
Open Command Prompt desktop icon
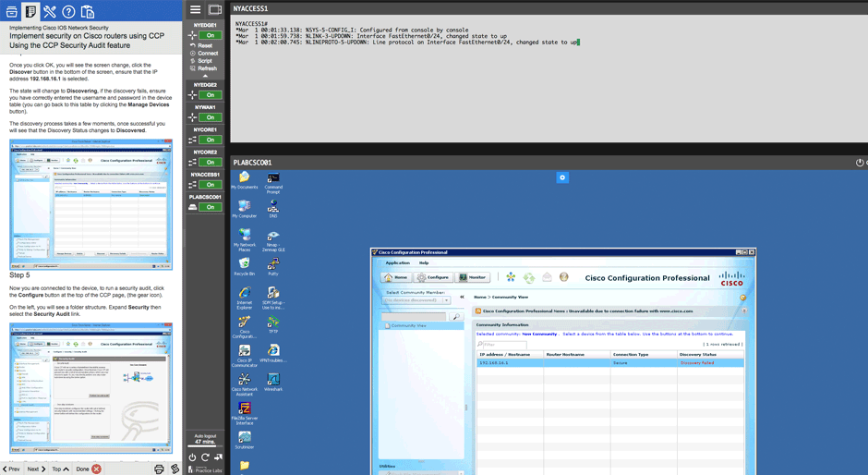[273, 184]
